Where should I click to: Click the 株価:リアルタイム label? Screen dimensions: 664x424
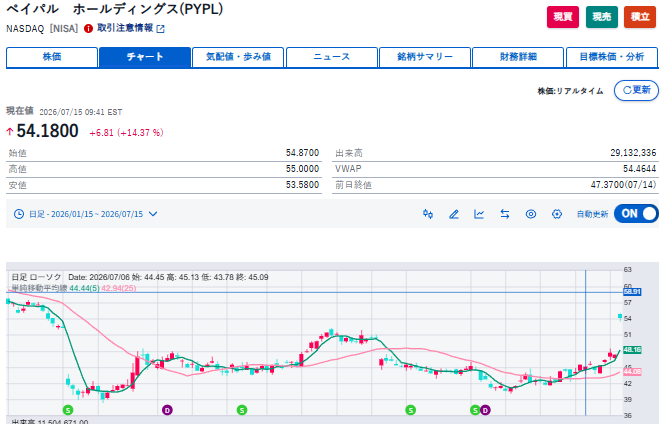[x=570, y=91]
